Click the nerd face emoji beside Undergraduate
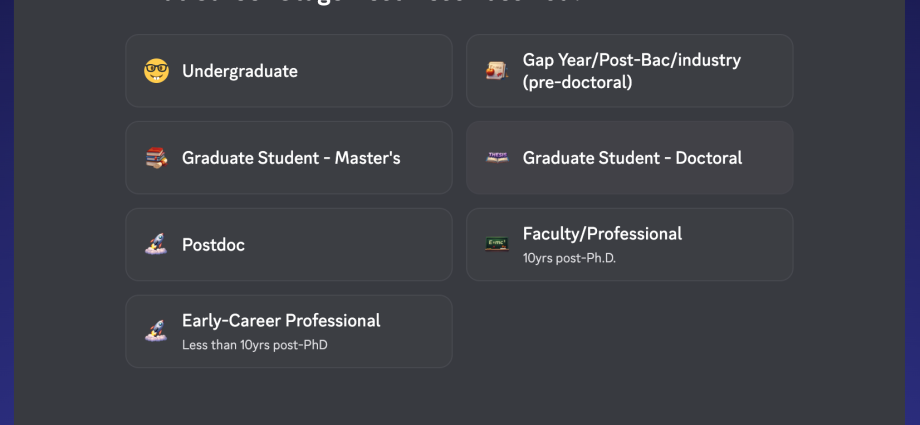 tap(156, 71)
